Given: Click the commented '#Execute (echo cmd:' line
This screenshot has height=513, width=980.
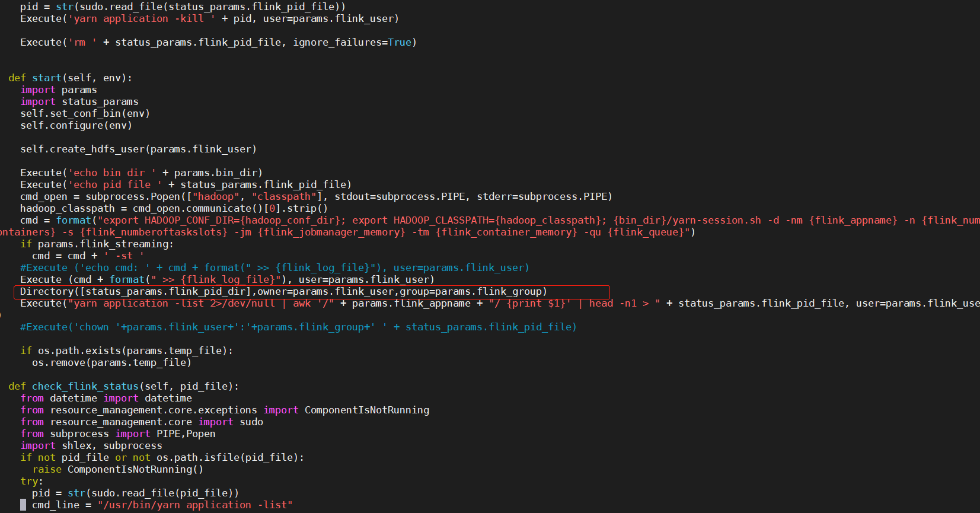Looking at the screenshot, I should 274,267.
